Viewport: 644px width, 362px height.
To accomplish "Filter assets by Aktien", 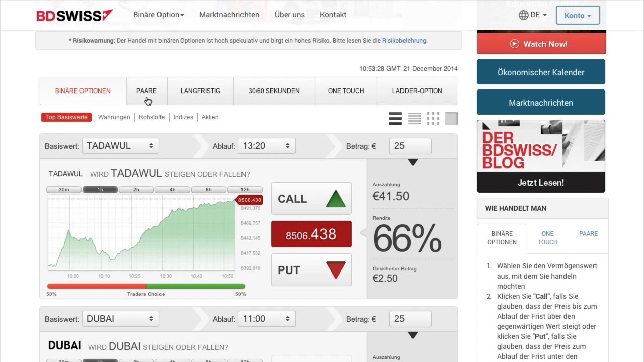I will click(210, 117).
